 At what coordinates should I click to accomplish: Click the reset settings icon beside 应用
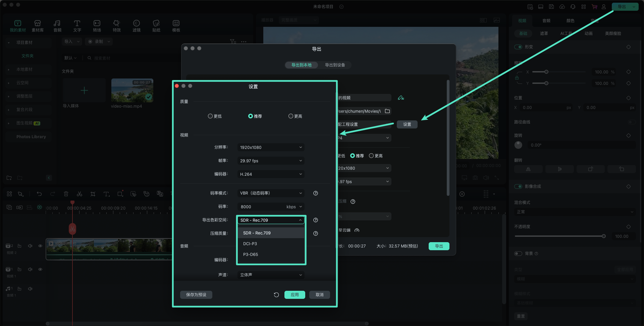(276, 295)
